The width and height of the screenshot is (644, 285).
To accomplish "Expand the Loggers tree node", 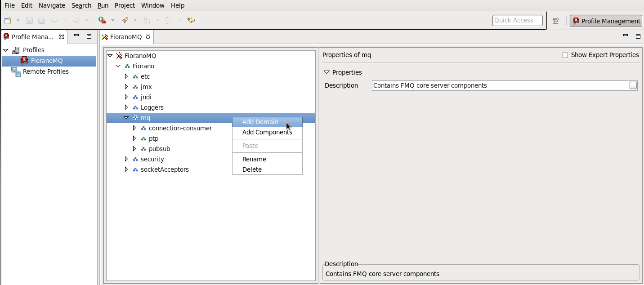I will point(126,107).
